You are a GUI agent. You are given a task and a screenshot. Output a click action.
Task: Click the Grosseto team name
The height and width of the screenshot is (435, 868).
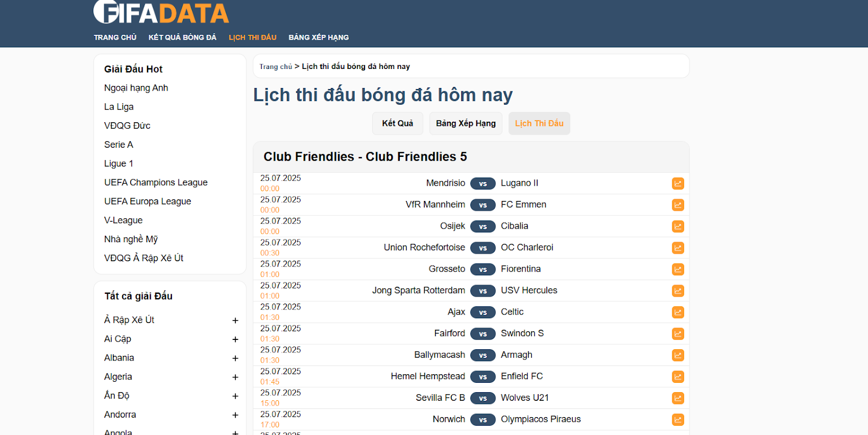(447, 269)
